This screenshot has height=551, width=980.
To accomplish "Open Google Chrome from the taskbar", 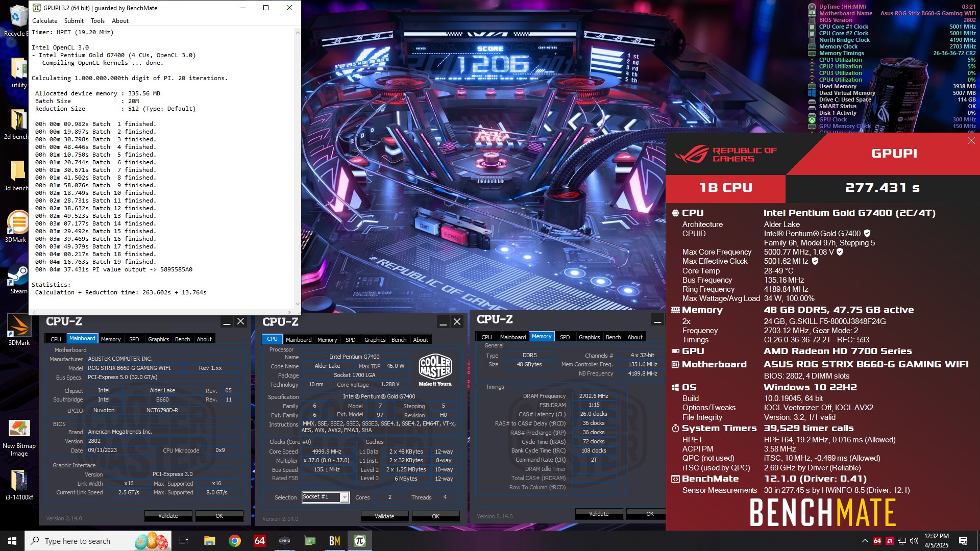I will click(x=235, y=541).
